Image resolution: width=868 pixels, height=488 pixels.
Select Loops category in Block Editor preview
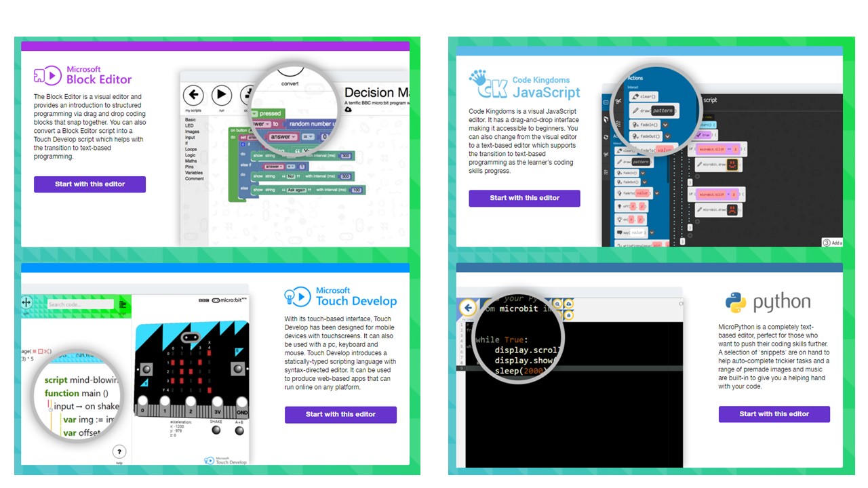click(191, 149)
